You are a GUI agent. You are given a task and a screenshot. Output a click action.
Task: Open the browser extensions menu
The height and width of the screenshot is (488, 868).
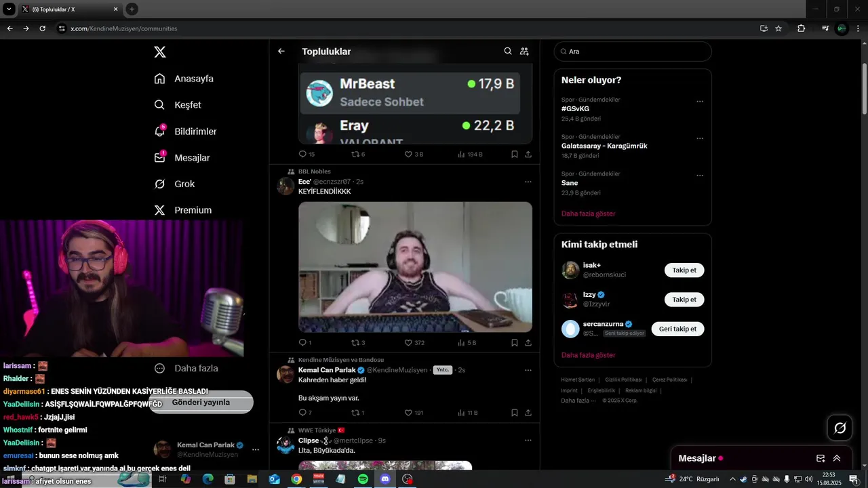point(801,28)
